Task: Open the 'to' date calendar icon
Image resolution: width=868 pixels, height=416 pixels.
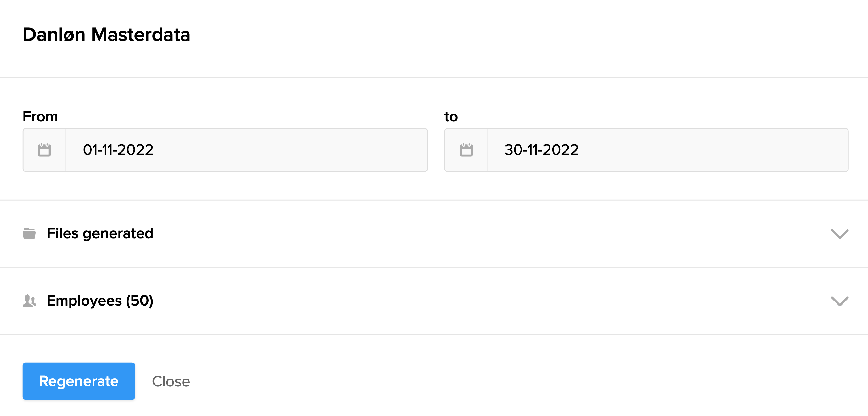Action: click(466, 150)
